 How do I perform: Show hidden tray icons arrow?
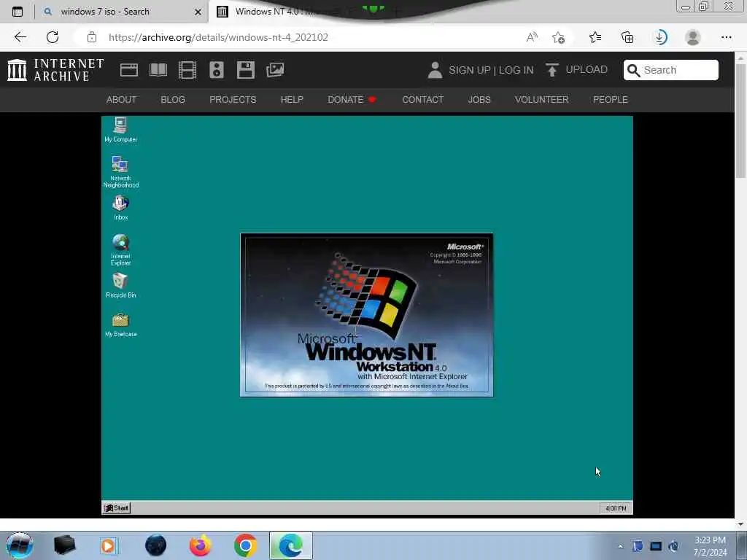click(620, 546)
